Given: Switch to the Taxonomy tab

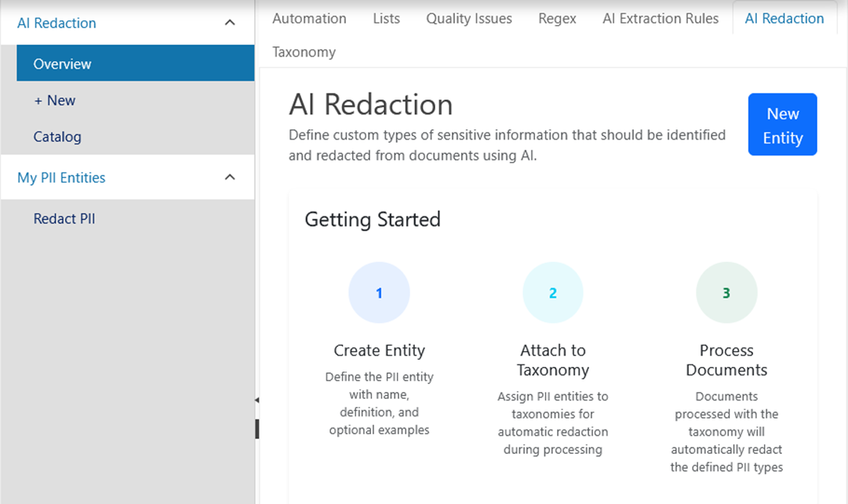Looking at the screenshot, I should [x=304, y=52].
